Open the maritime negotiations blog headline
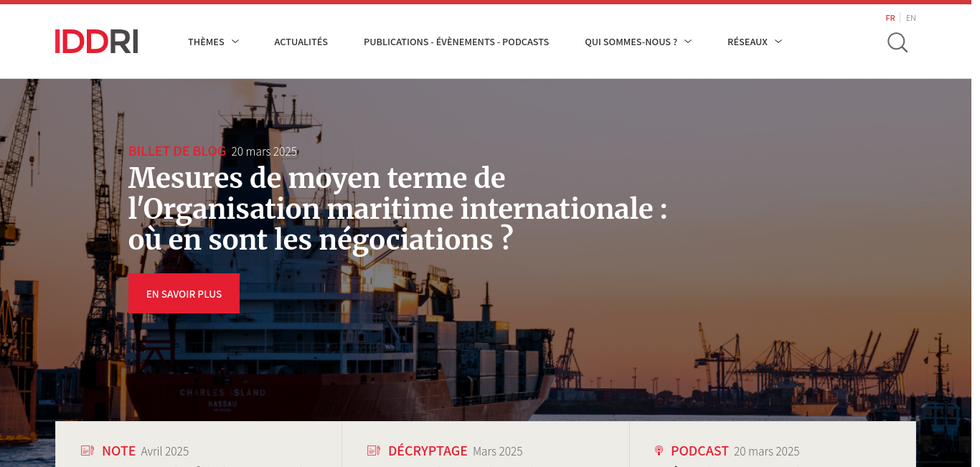The image size is (980, 467). click(397, 209)
